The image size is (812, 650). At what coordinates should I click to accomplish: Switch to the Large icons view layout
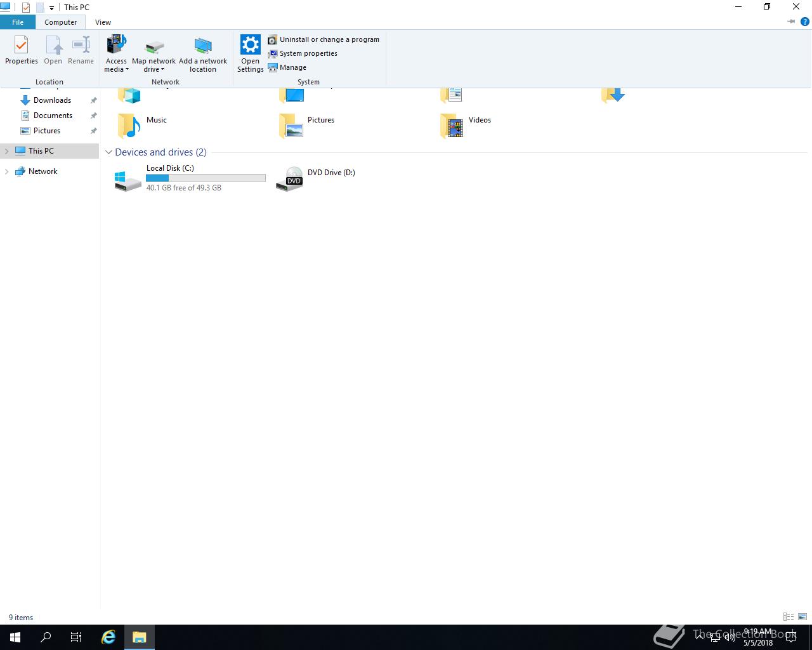[x=802, y=617]
